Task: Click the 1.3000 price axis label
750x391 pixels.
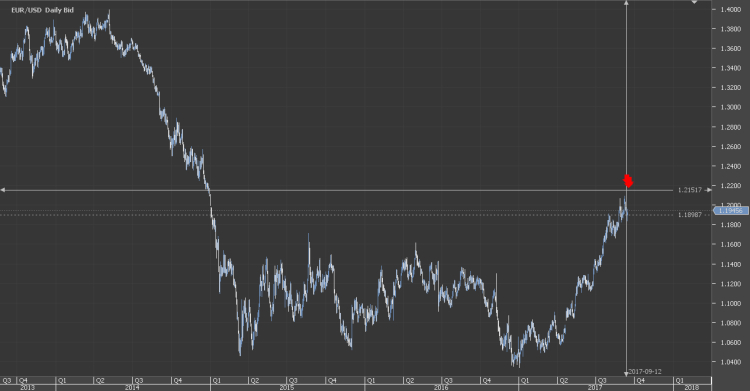Action: pyautogui.click(x=731, y=107)
